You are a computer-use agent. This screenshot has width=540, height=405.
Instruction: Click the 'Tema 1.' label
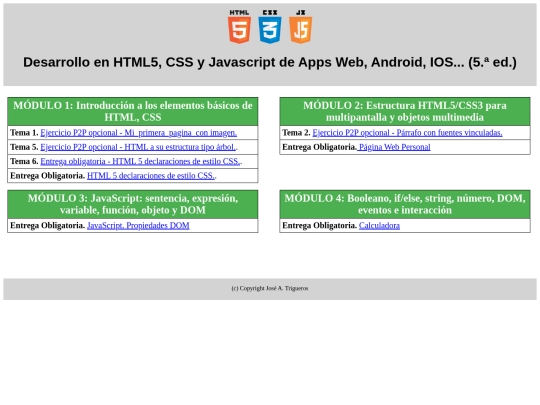24,133
